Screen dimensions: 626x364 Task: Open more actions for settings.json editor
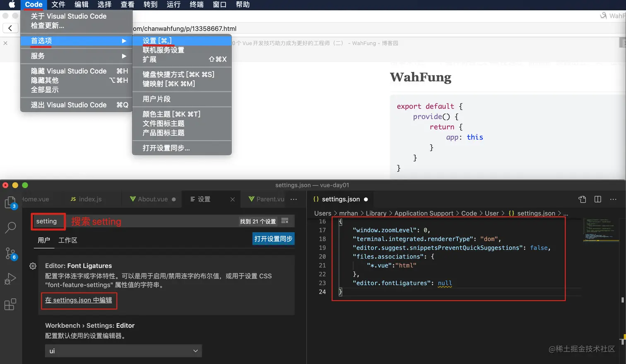pos(613,199)
